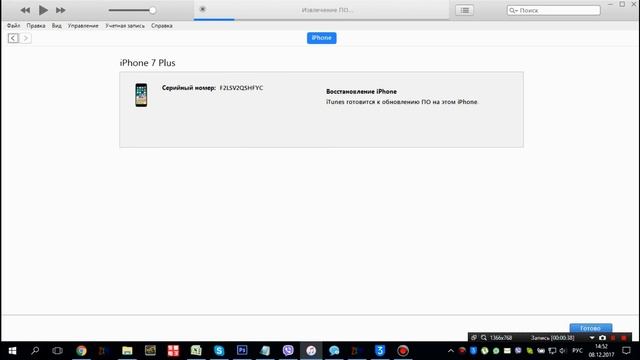The height and width of the screenshot is (360, 640).
Task: Click the iPhone 7 Plus heading
Action: click(x=147, y=63)
